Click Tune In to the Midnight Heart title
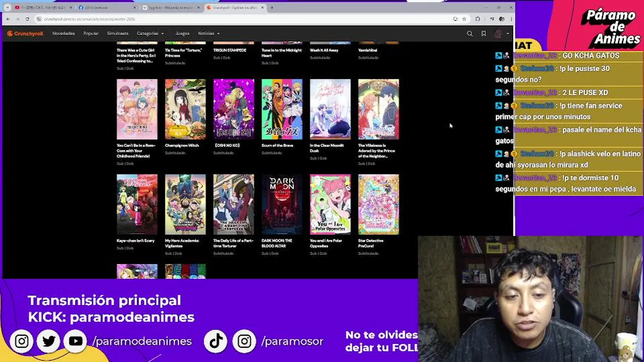The width and height of the screenshot is (644, 362). [x=282, y=53]
